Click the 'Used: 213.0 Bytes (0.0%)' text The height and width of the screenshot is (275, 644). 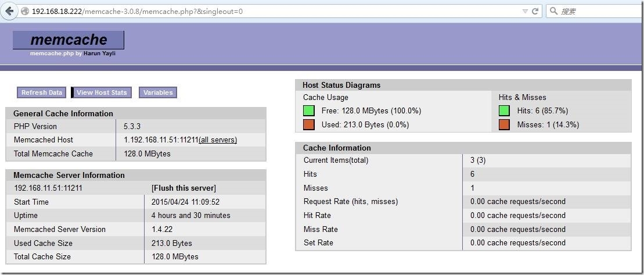tap(365, 124)
